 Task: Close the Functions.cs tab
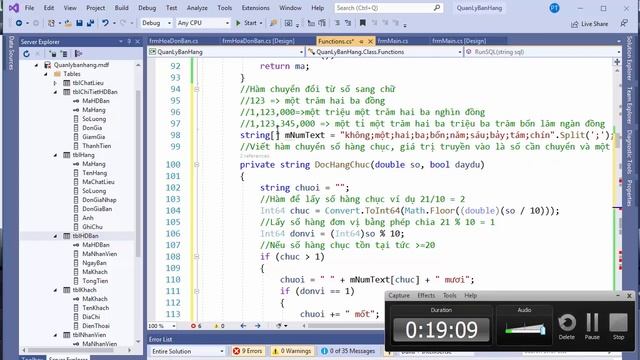click(x=370, y=41)
